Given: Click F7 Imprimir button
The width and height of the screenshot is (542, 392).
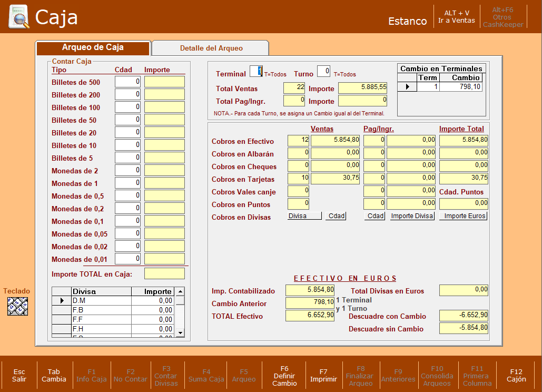Looking at the screenshot, I should (323, 376).
